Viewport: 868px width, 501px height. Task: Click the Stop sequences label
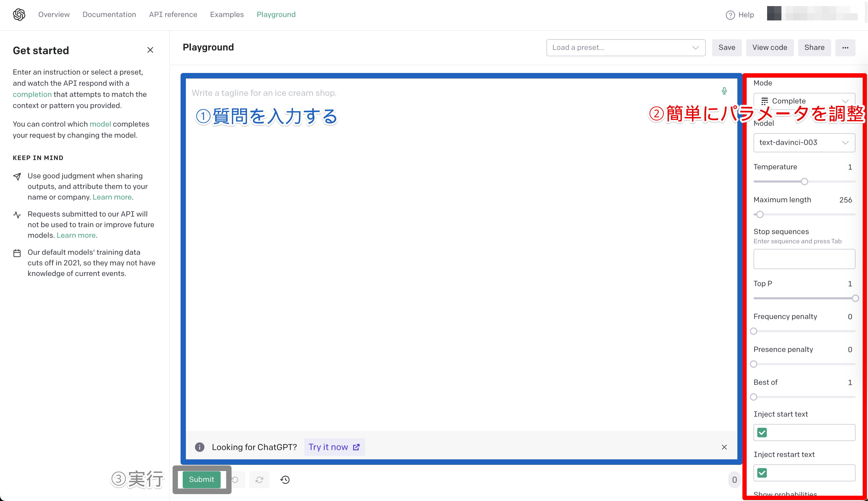click(781, 232)
